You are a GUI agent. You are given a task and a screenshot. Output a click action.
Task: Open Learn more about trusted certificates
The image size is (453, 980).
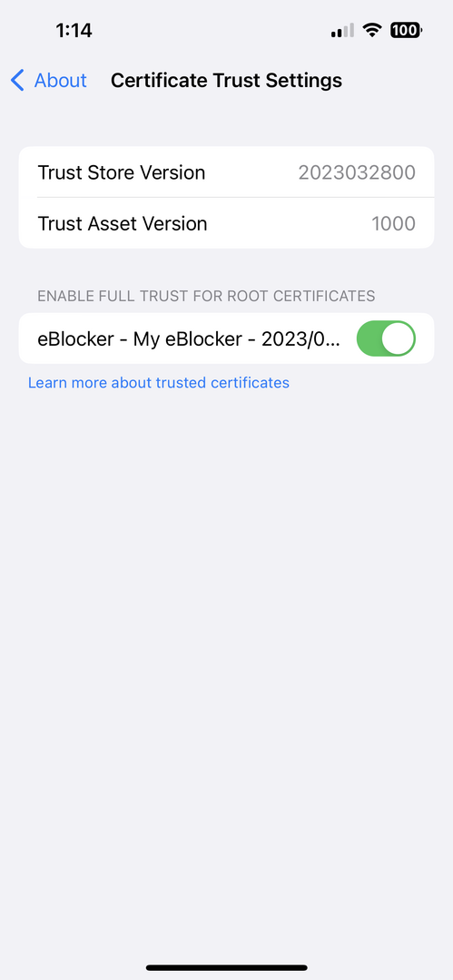tap(159, 383)
